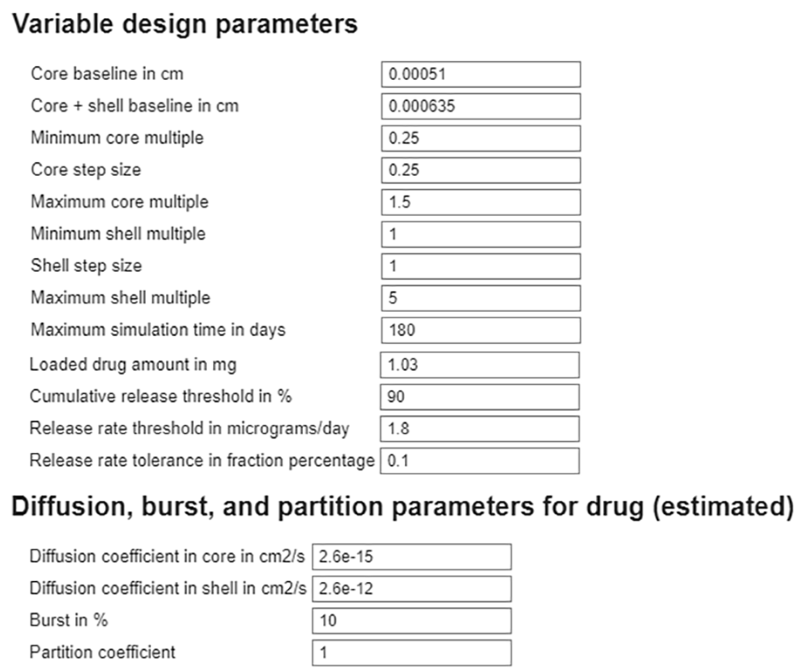The image size is (799, 672).
Task: Click the Core step size input box
Action: pyautogui.click(x=481, y=170)
